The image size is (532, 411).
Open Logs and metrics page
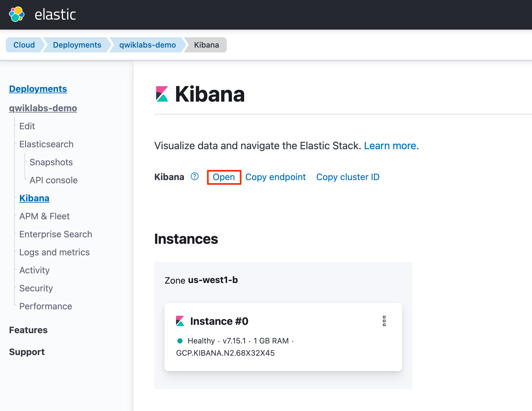coord(54,252)
